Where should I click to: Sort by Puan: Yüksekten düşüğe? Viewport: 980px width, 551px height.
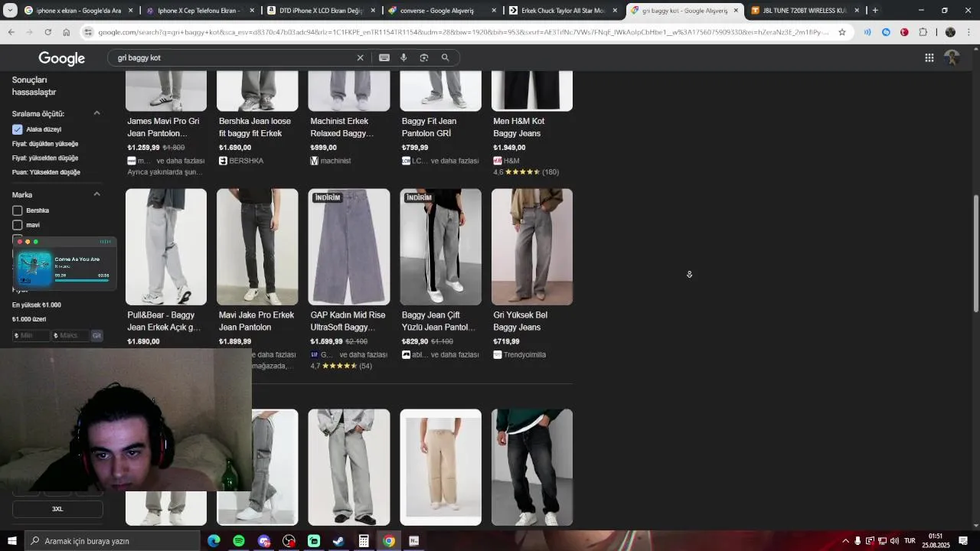[x=46, y=172]
